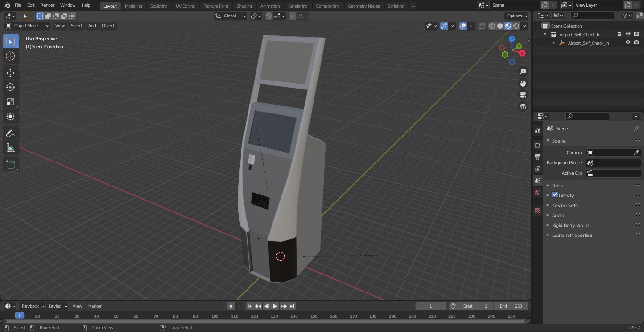Open the Texture properties tab
This screenshot has width=644, height=332.
[x=537, y=211]
